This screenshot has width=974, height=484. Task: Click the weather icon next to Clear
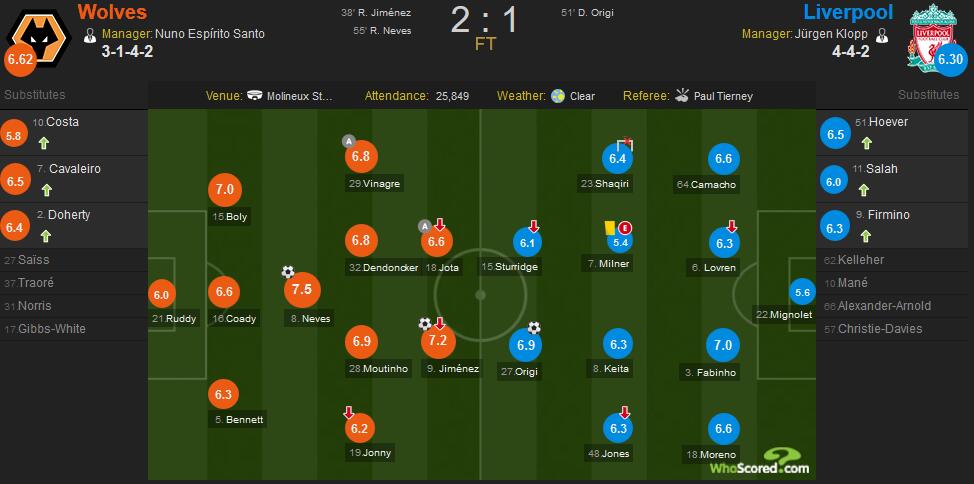tap(558, 96)
